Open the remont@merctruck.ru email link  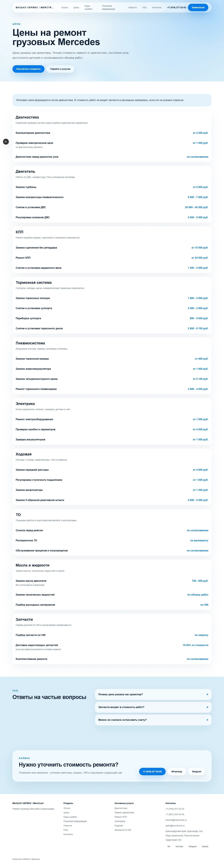pos(176,820)
